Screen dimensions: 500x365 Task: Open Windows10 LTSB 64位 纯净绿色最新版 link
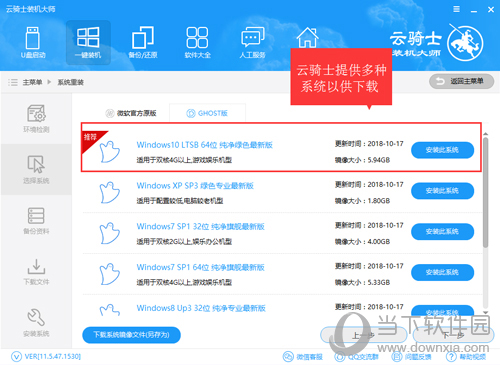[x=205, y=145]
